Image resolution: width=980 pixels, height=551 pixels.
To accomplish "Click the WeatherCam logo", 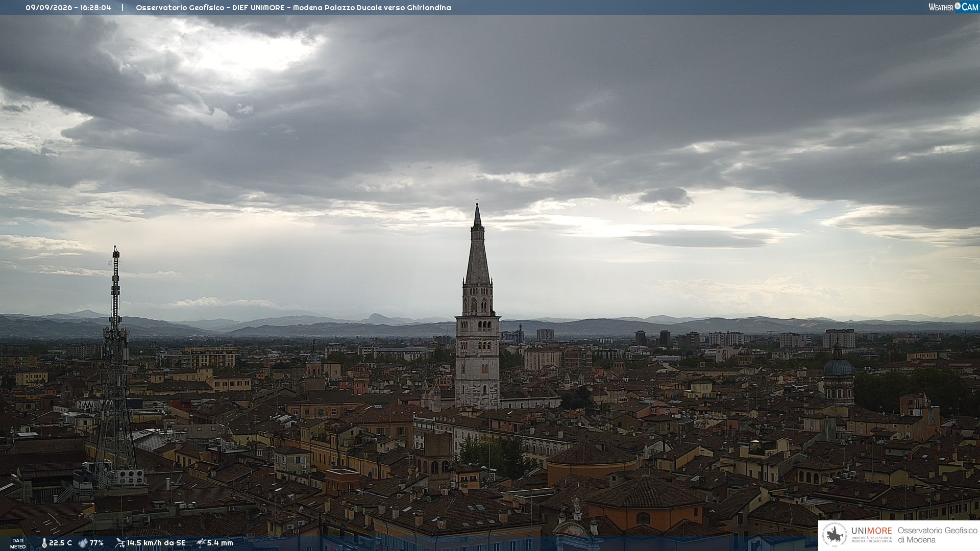I will (953, 7).
